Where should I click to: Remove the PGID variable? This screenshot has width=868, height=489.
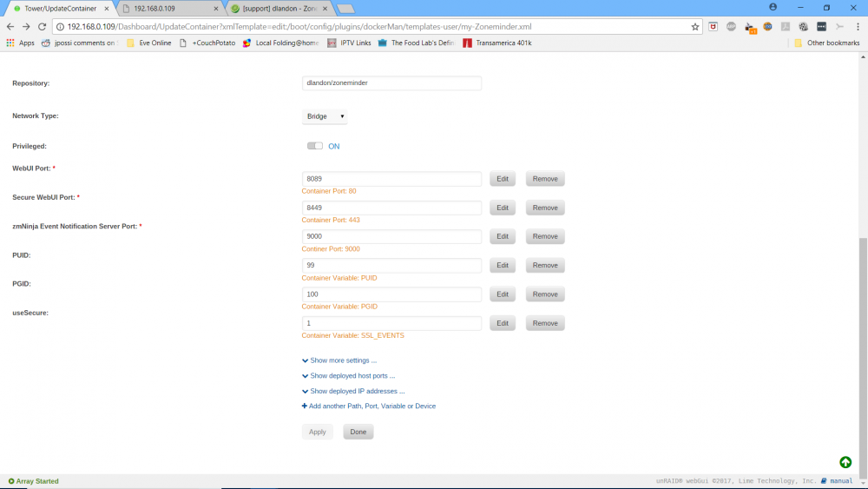pos(545,294)
